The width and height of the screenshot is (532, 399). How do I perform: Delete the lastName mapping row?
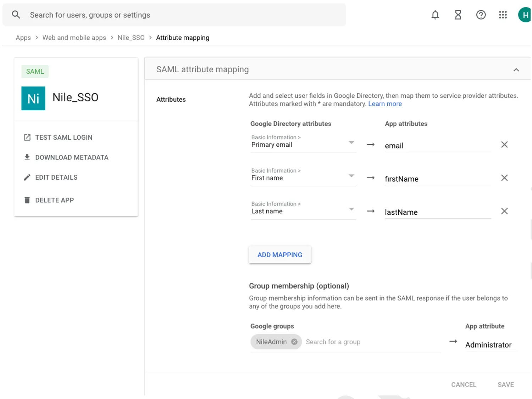[504, 211]
